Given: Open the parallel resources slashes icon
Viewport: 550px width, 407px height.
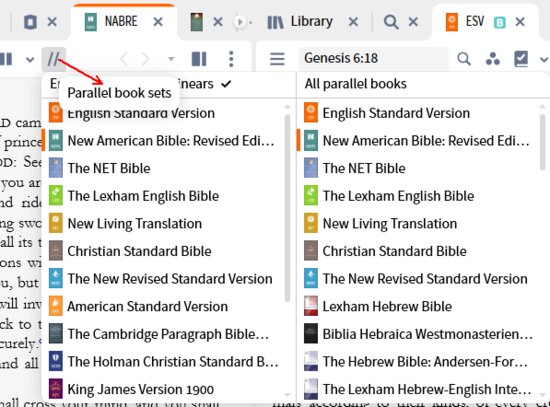Looking at the screenshot, I should click(53, 59).
